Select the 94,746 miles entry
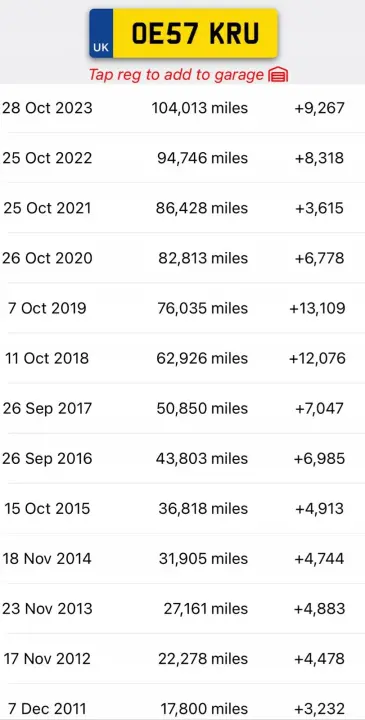Image resolution: width=365 pixels, height=720 pixels. pos(202,158)
